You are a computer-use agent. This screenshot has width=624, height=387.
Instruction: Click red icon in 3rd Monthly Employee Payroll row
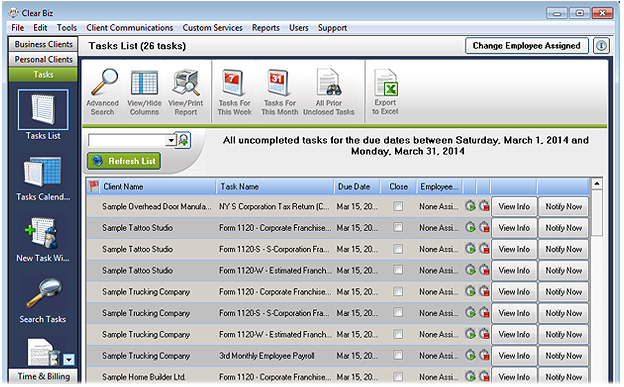click(484, 356)
